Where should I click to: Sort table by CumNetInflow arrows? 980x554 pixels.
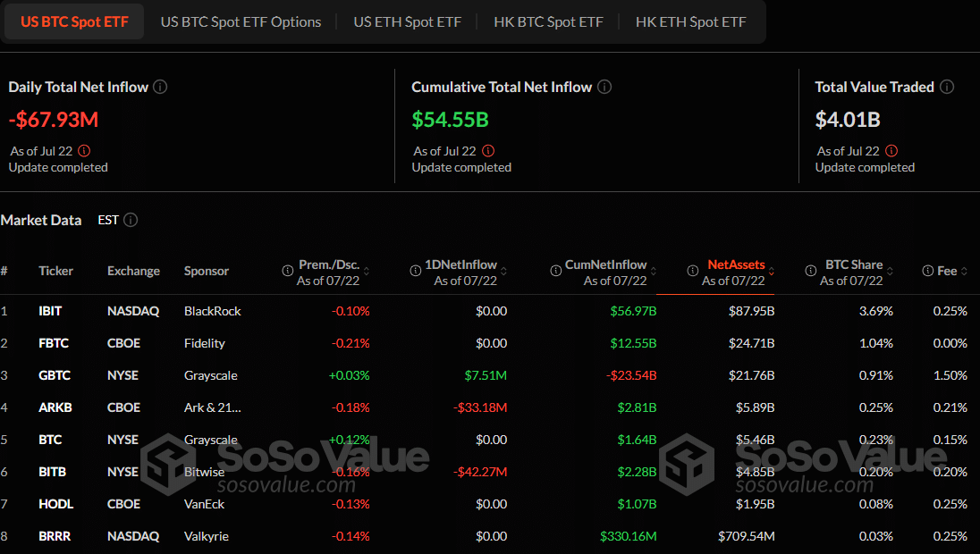(653, 271)
